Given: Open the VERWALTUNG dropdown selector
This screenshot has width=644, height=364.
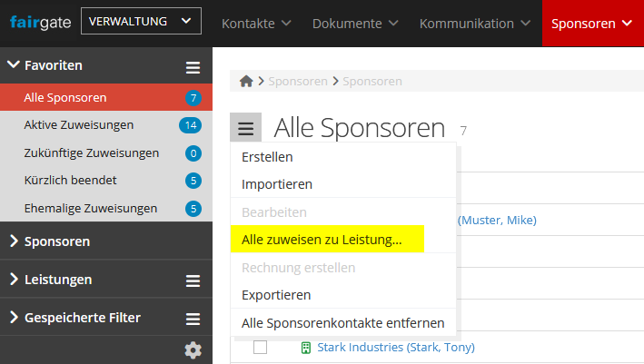Looking at the screenshot, I should (141, 23).
